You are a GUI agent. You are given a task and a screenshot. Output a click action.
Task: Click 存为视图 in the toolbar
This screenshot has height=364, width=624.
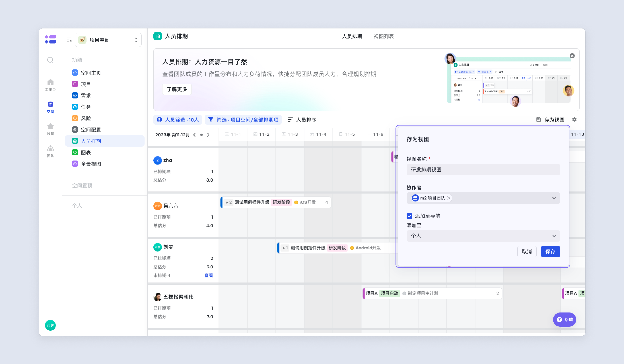click(x=550, y=120)
